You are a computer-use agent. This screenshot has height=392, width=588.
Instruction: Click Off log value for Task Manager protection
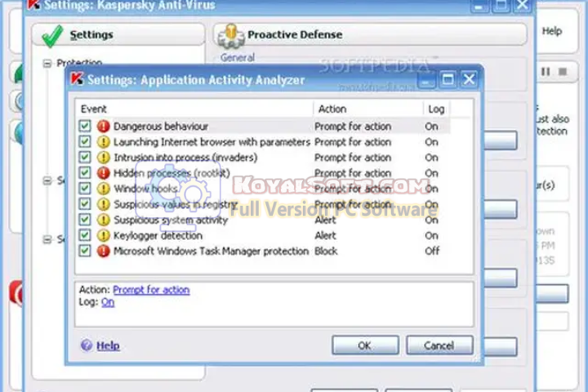(x=432, y=251)
